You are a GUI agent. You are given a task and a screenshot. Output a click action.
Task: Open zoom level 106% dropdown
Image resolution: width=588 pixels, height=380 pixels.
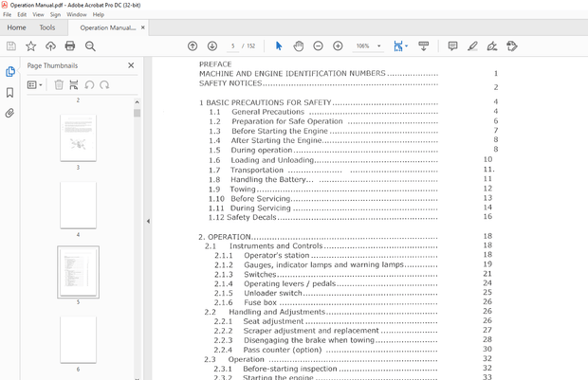pos(378,46)
